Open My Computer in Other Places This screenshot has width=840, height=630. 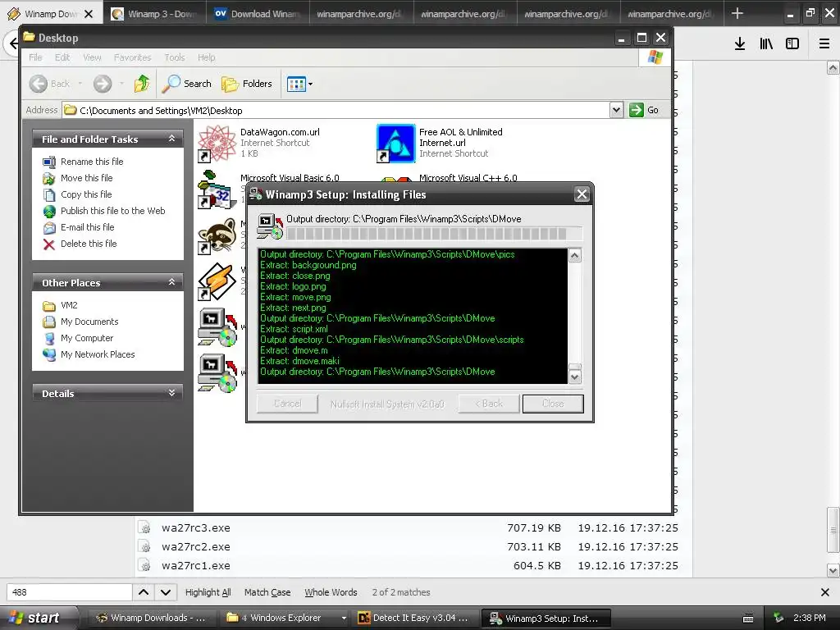[x=87, y=338]
